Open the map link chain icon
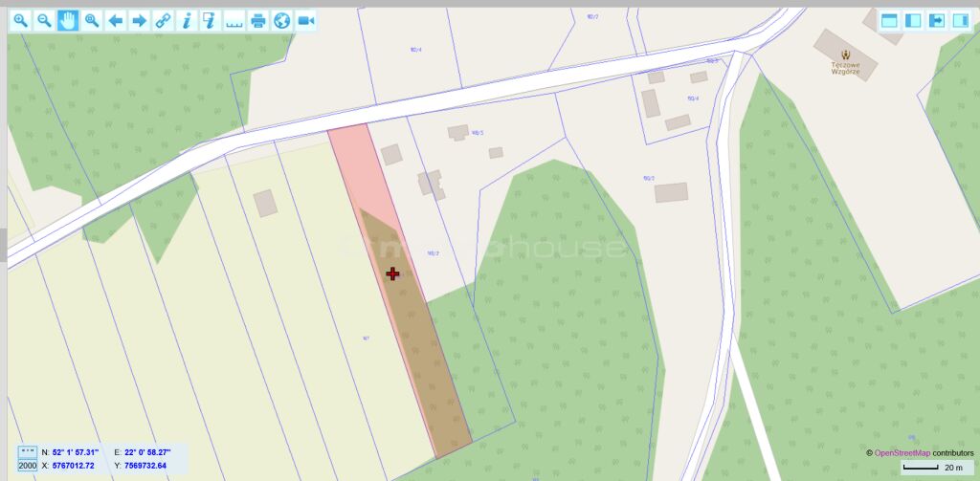 point(163,21)
